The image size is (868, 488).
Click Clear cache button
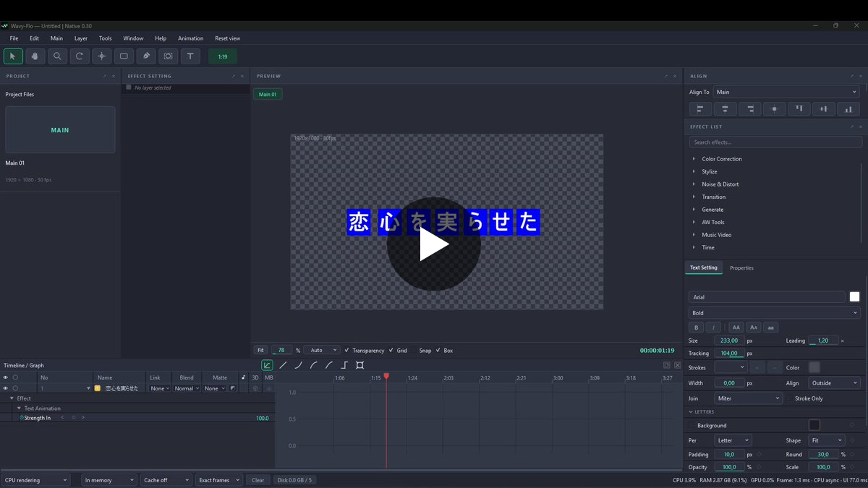[258, 480]
